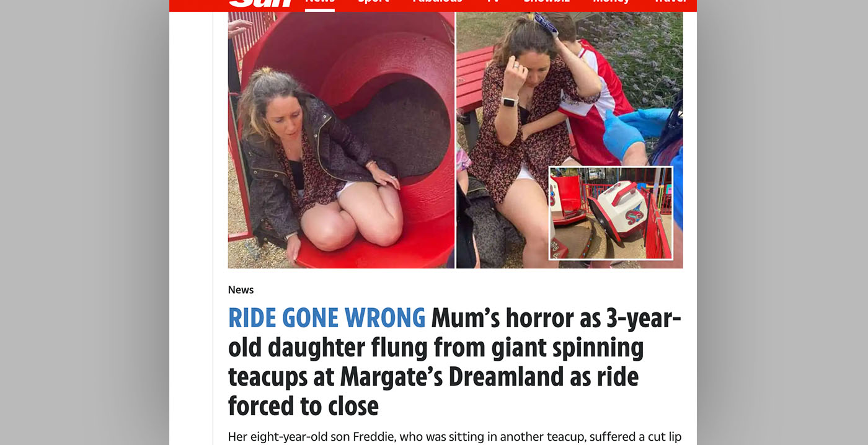View inset photo of overturned teacup ride
Screen dimensions: 868x445
(611, 213)
